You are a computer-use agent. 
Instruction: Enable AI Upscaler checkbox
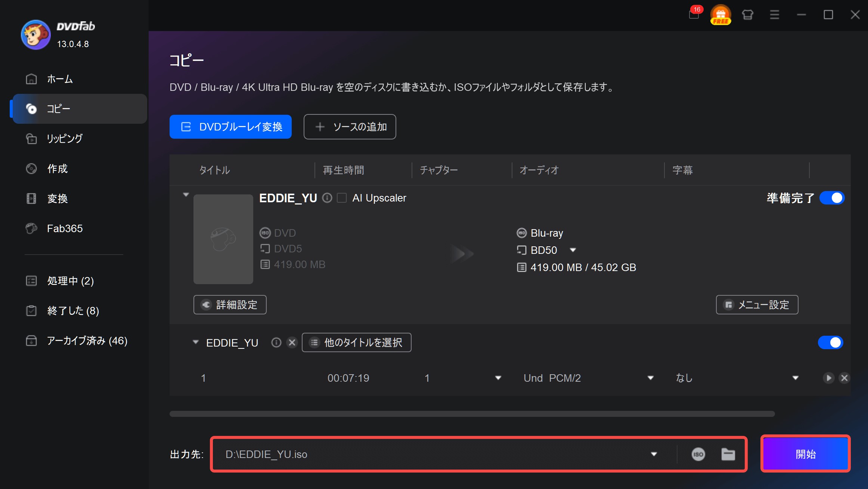click(x=341, y=198)
